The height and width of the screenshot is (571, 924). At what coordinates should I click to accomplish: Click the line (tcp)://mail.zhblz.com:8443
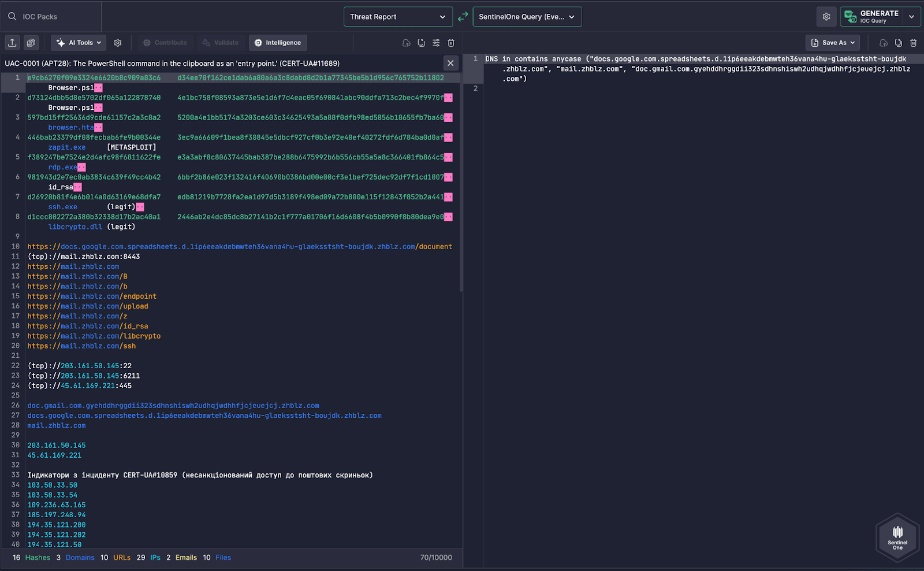pyautogui.click(x=84, y=257)
